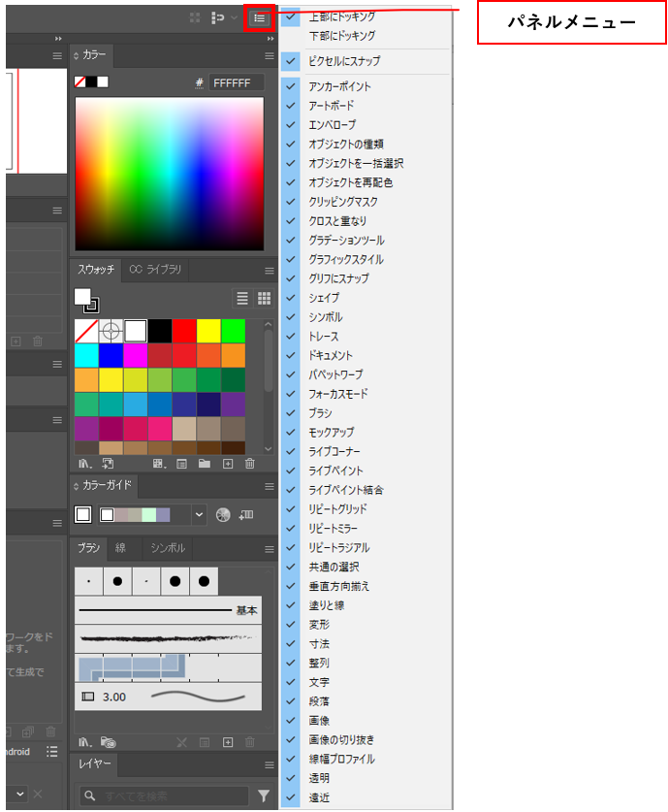
Task: Select the red color swatch
Action: tap(183, 331)
